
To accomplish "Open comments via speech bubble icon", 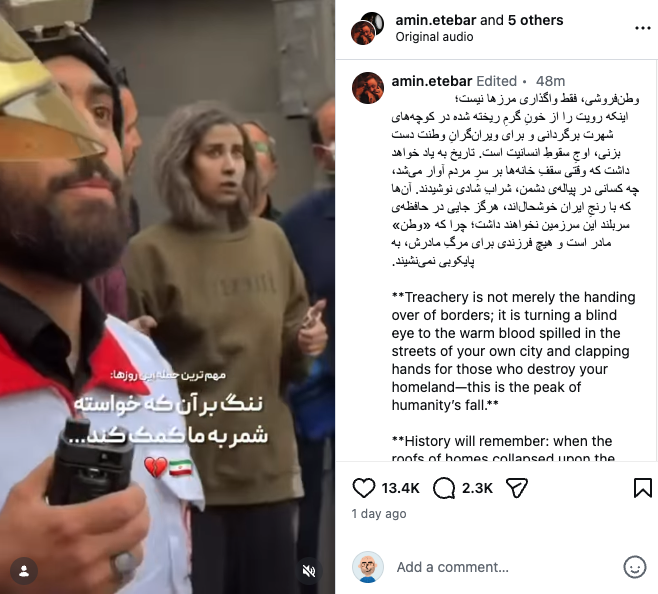I will click(x=444, y=488).
